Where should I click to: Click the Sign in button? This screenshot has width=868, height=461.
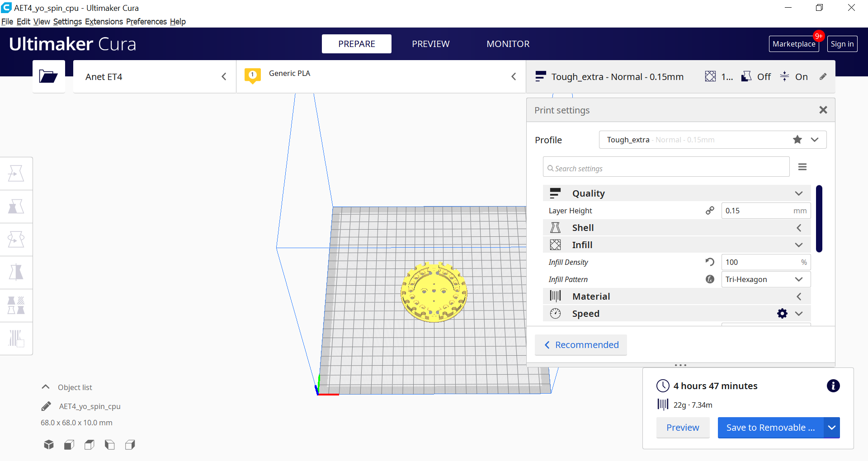[x=842, y=44]
